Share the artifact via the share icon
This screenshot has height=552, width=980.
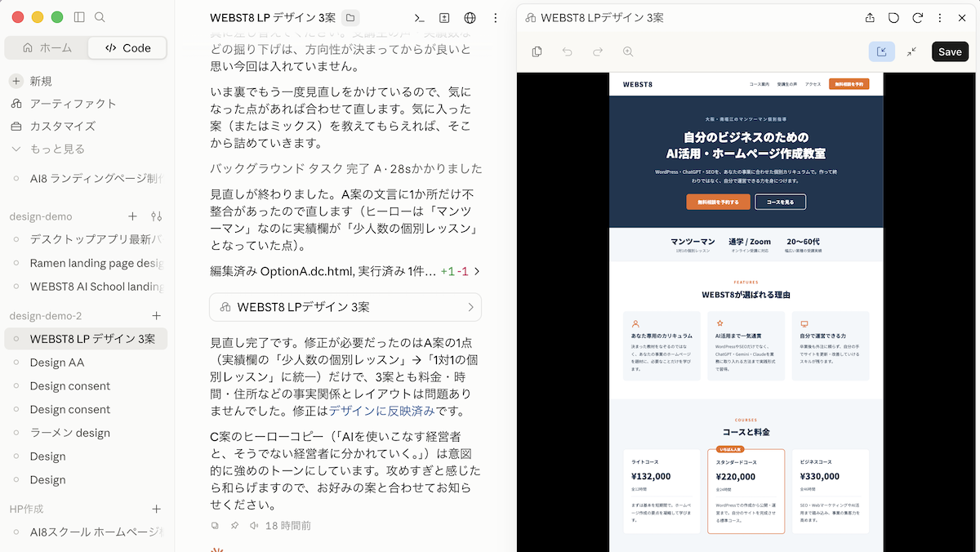tap(871, 17)
